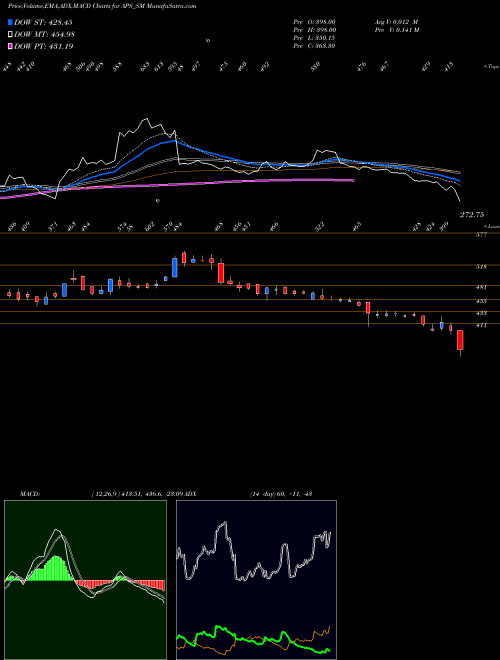Click the magenta DOW PT legend square
This screenshot has height=660, width=500.
click(10, 46)
